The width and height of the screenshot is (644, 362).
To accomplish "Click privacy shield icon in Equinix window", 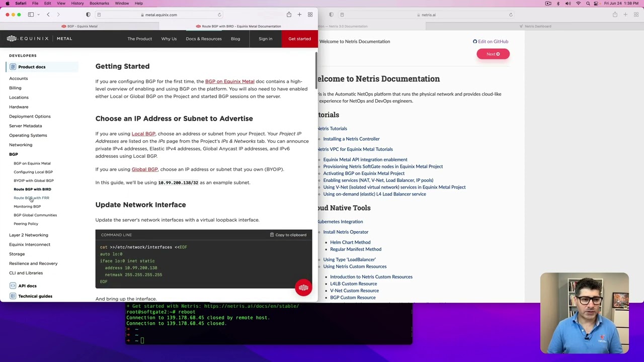I will [x=88, y=15].
